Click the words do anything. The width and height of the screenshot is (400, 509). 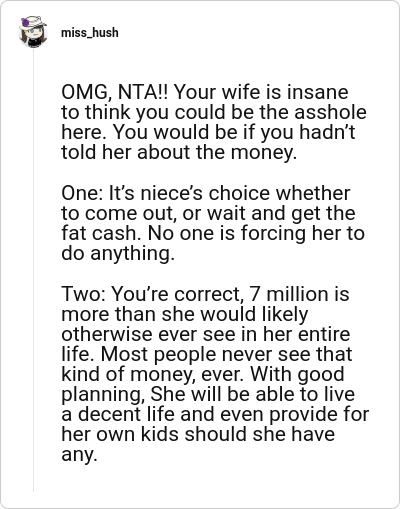click(x=118, y=253)
